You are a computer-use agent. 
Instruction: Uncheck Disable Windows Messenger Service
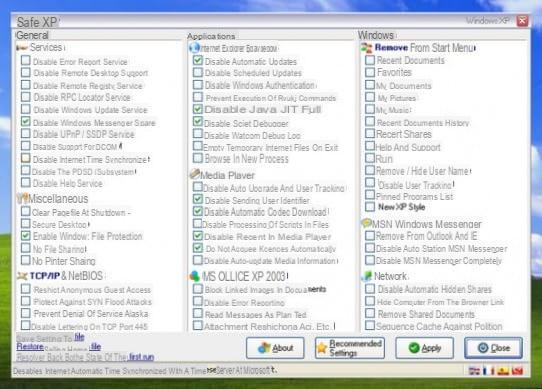[x=26, y=121]
